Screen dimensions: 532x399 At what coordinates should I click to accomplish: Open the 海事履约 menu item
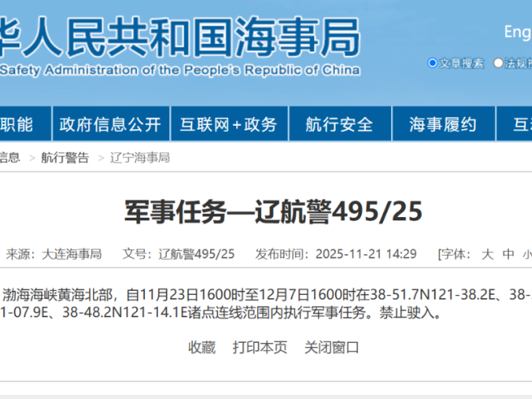pos(442,124)
